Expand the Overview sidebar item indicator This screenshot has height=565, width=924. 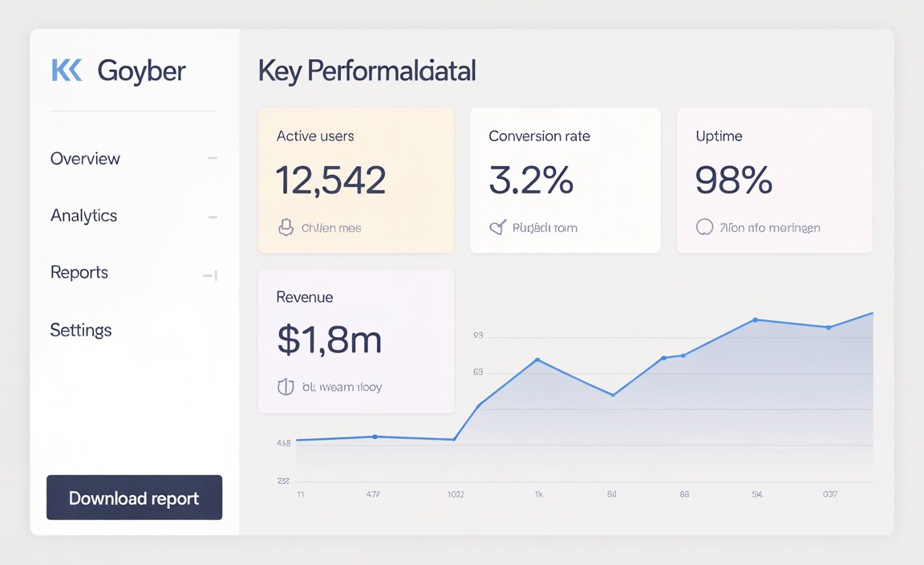point(213,159)
